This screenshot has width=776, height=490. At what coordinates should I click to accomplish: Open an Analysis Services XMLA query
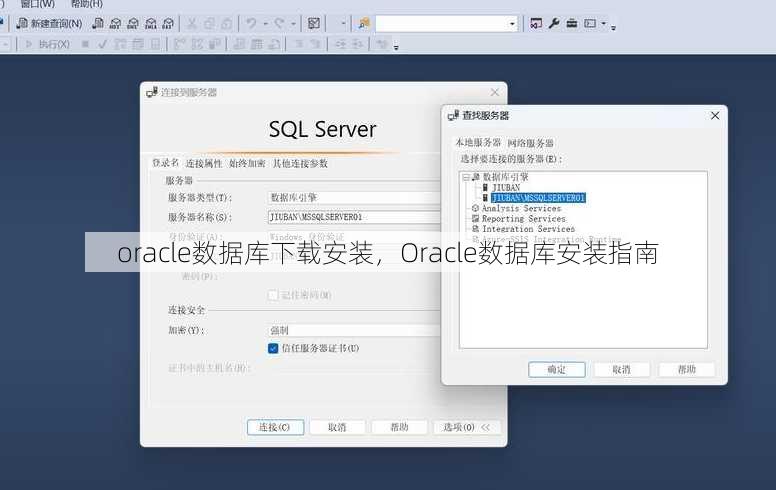pos(151,23)
